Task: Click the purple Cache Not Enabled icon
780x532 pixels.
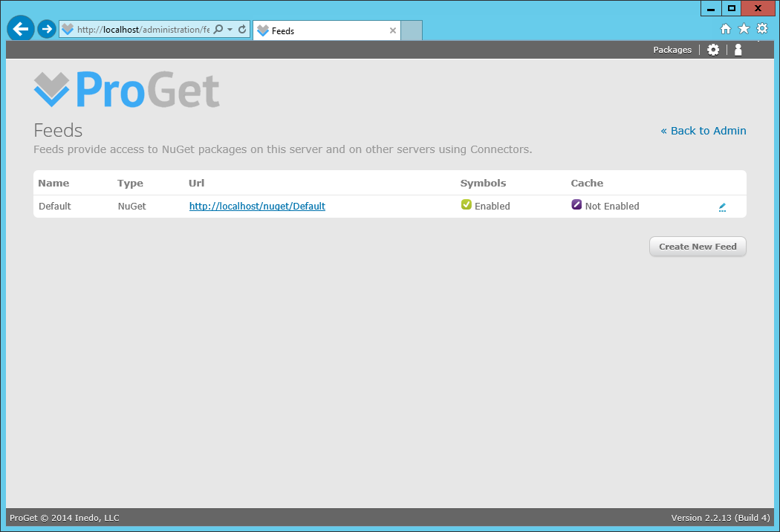Action: [576, 204]
